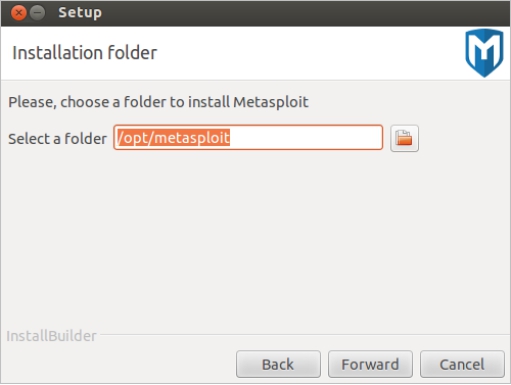
Task: Go Back to the previous step
Action: [278, 364]
